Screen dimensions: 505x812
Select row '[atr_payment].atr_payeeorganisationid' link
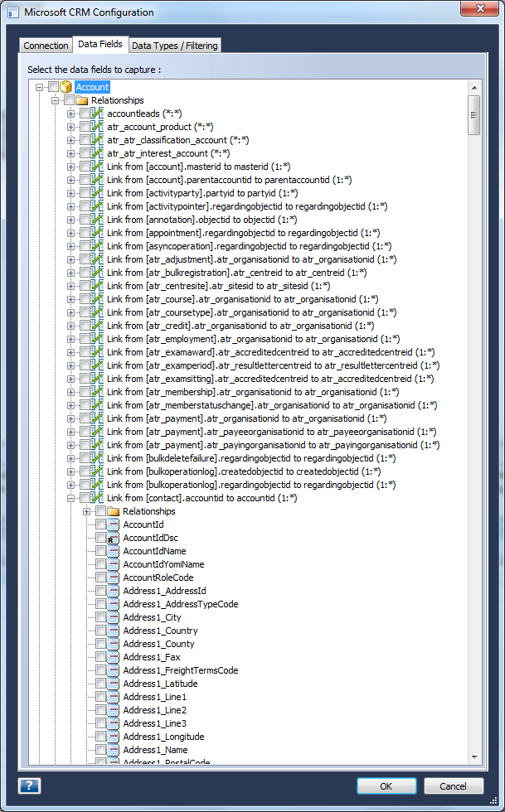tap(271, 432)
